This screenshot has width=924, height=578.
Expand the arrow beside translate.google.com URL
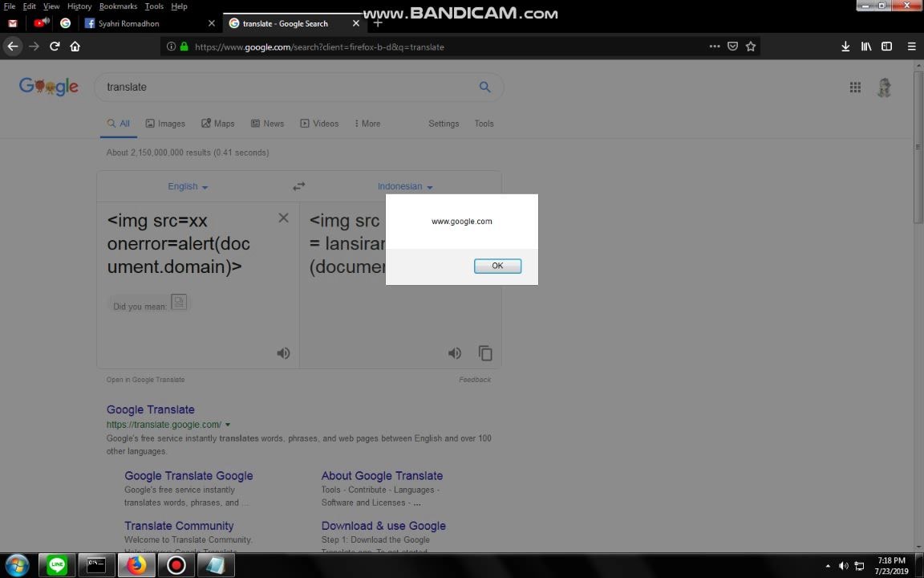coord(228,425)
